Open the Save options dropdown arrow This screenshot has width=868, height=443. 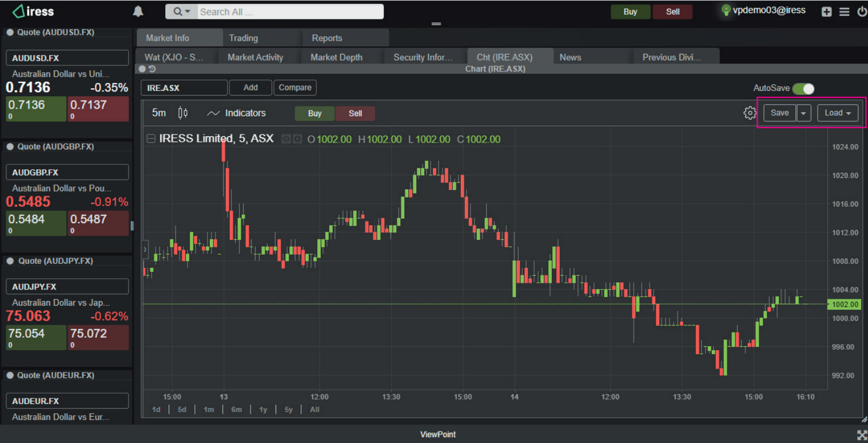pos(804,113)
